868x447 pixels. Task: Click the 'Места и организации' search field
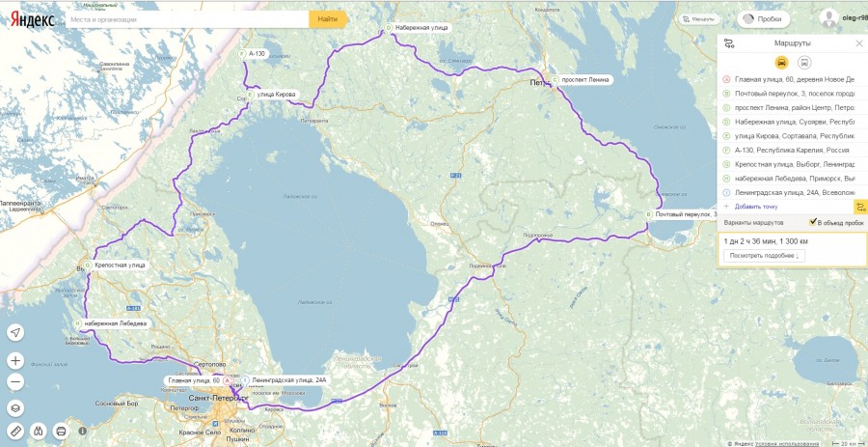[x=187, y=19]
